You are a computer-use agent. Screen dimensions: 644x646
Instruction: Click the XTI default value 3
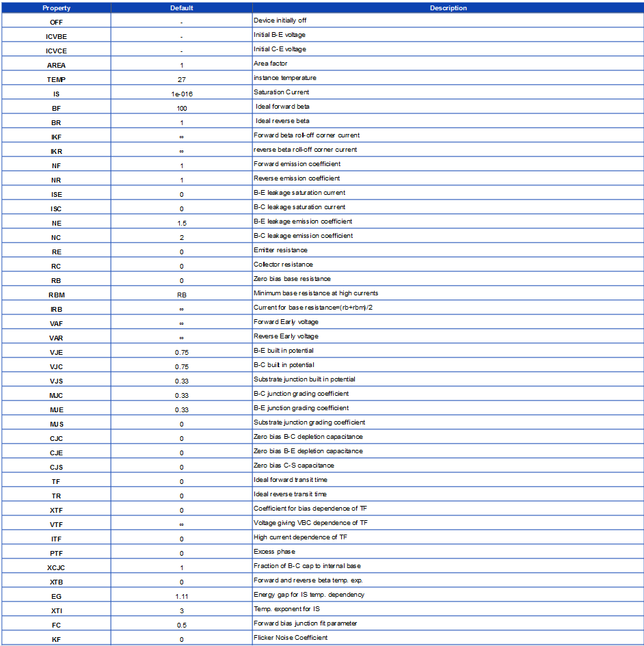pyautogui.click(x=182, y=610)
